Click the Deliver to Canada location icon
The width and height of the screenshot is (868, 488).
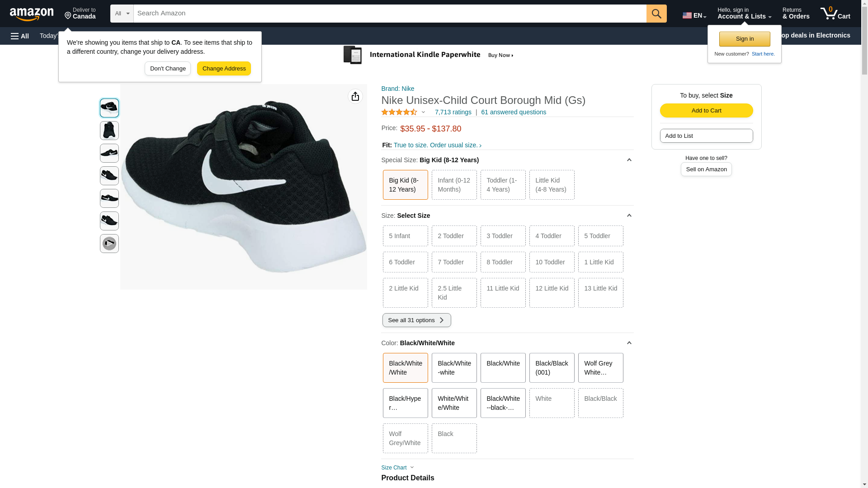(x=68, y=16)
